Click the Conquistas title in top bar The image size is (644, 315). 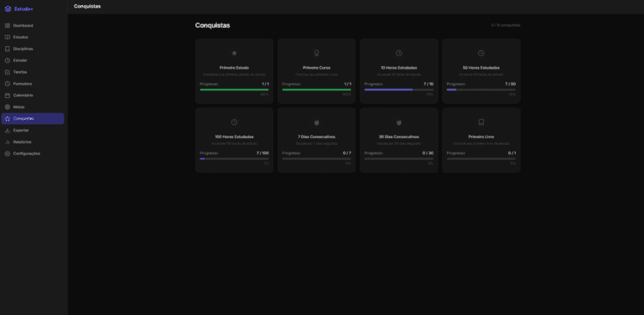[87, 6]
